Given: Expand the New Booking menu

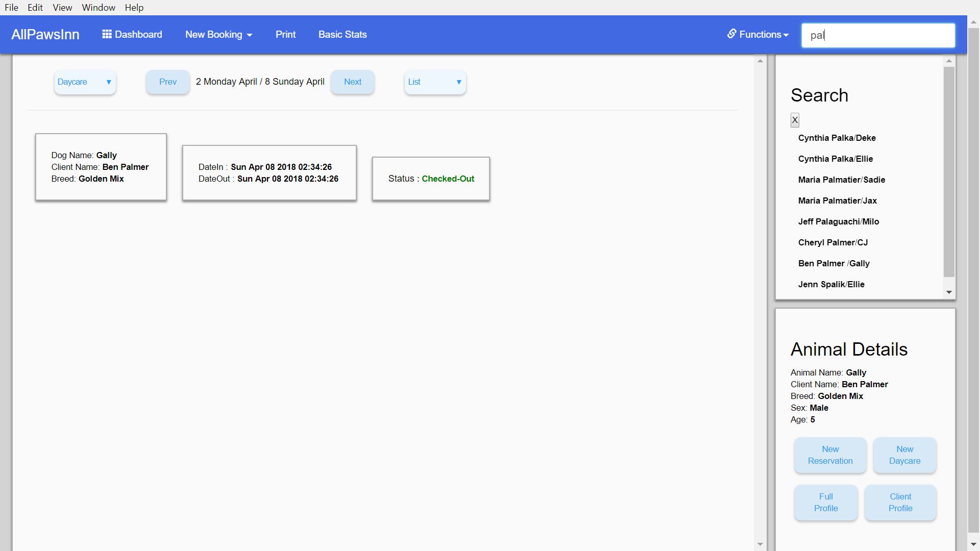Looking at the screenshot, I should pos(218,35).
